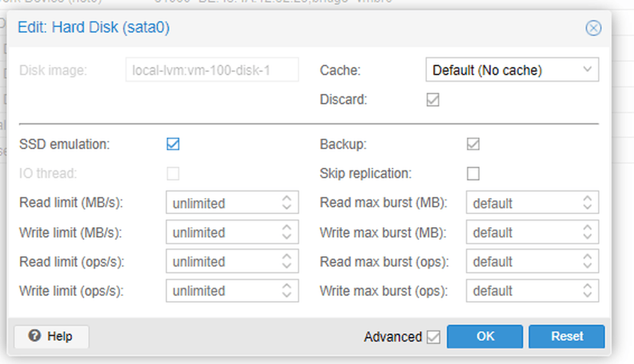Image resolution: width=634 pixels, height=364 pixels.
Task: Adjust the Read limit (ops/s) spinner arrows
Action: click(x=287, y=262)
